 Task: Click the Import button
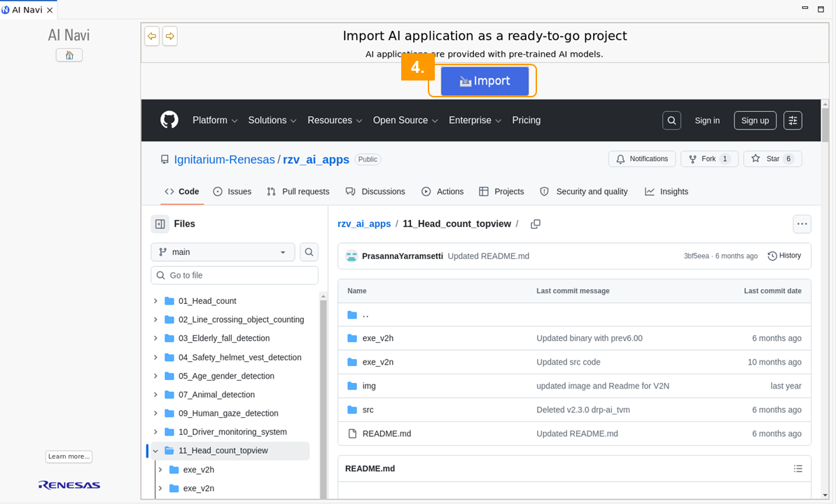click(485, 81)
